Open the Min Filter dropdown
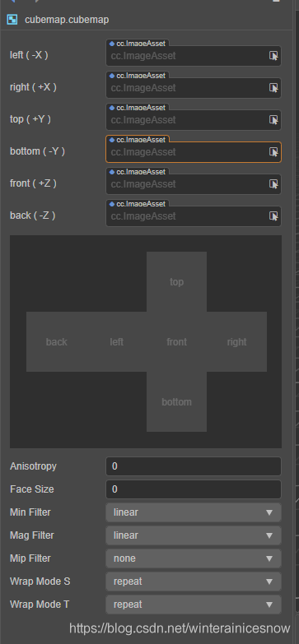This screenshot has height=644, width=299. point(194,512)
